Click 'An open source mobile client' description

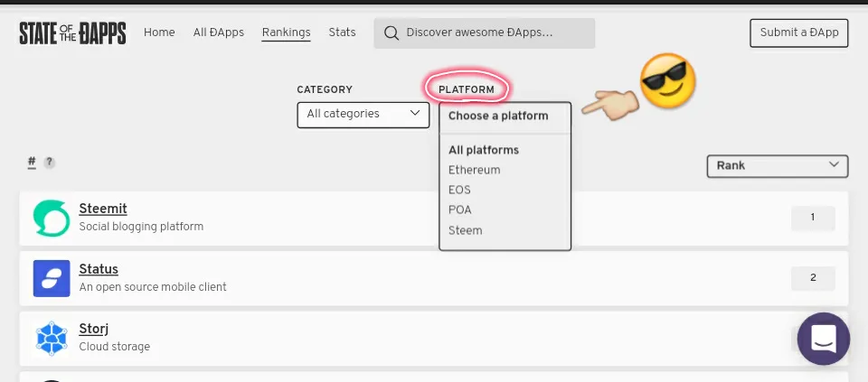tap(153, 287)
